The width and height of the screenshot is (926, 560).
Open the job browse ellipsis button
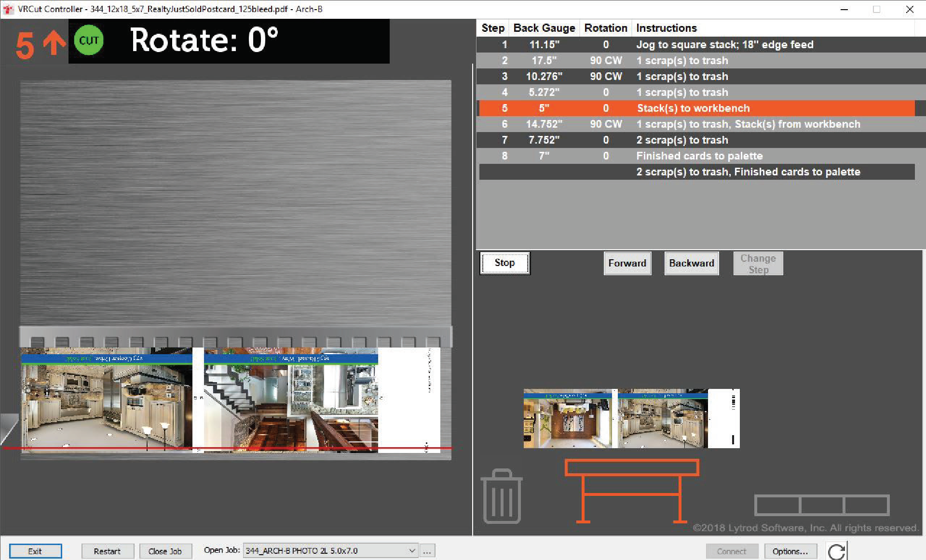tap(427, 551)
